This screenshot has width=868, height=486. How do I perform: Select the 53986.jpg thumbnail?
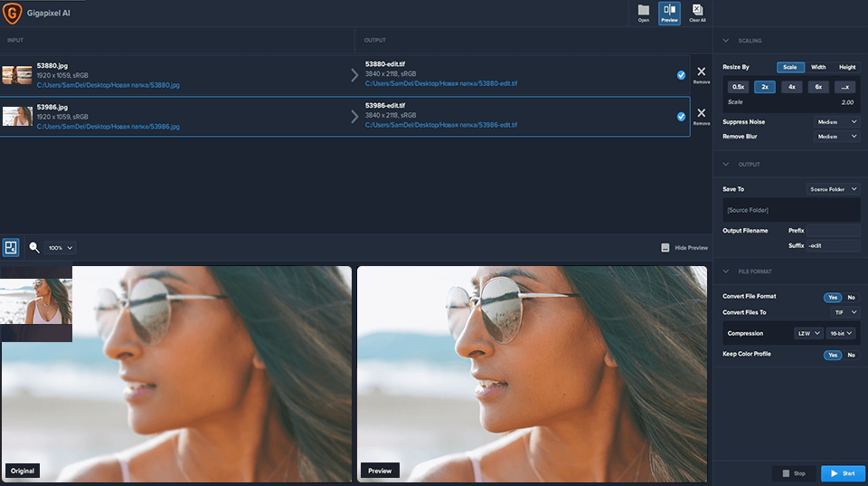tap(17, 117)
